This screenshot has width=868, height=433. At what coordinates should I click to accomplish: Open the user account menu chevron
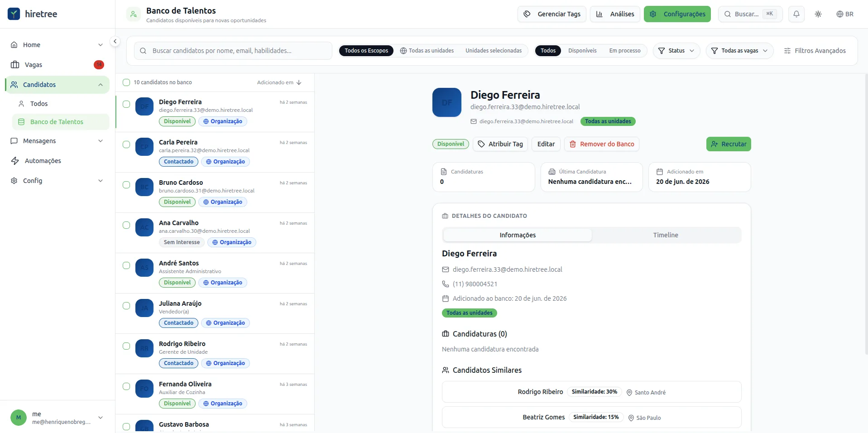101,418
